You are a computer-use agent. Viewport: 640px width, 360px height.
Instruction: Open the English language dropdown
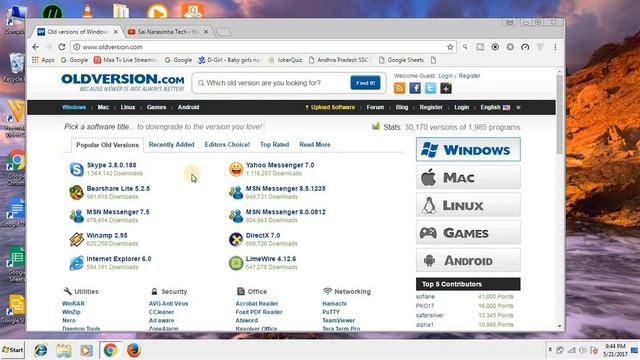[x=495, y=107]
